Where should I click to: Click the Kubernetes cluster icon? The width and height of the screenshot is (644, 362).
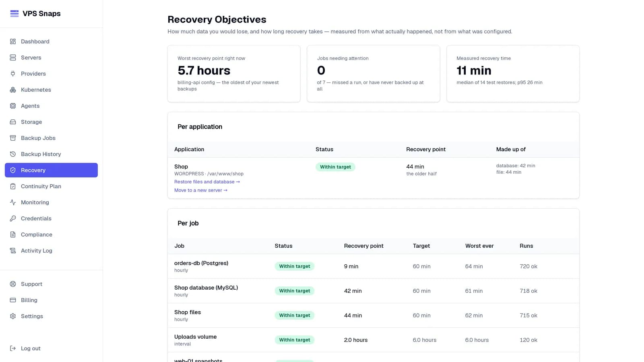(x=13, y=90)
